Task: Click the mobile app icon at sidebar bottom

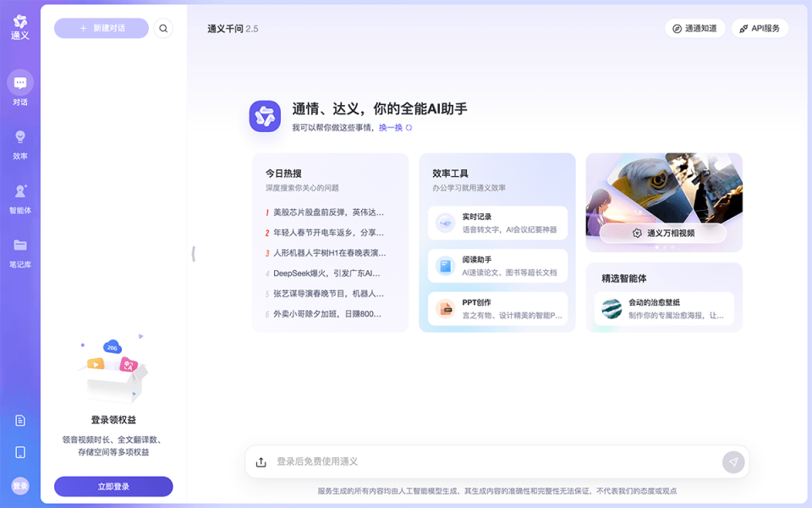Action: point(20,451)
